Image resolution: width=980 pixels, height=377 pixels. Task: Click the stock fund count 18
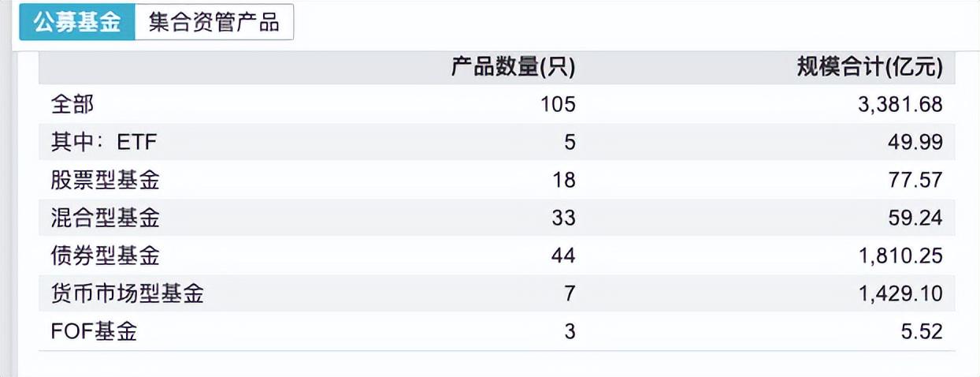pos(564,180)
